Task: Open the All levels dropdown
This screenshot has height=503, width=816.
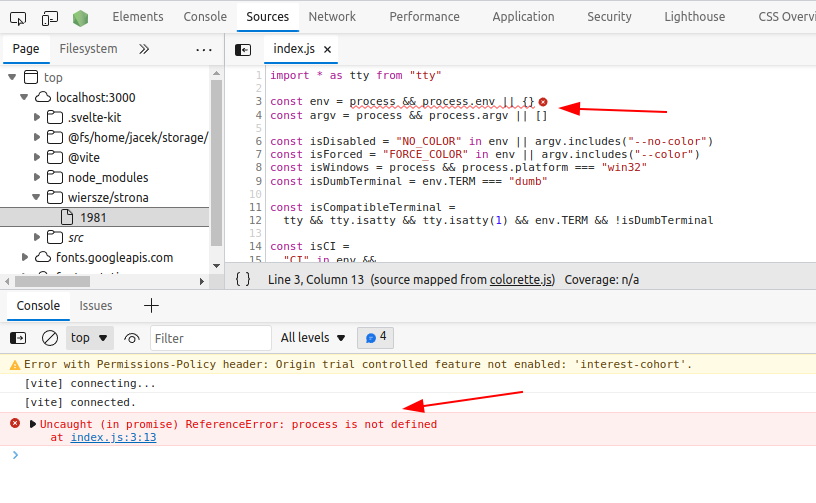Action: [313, 338]
